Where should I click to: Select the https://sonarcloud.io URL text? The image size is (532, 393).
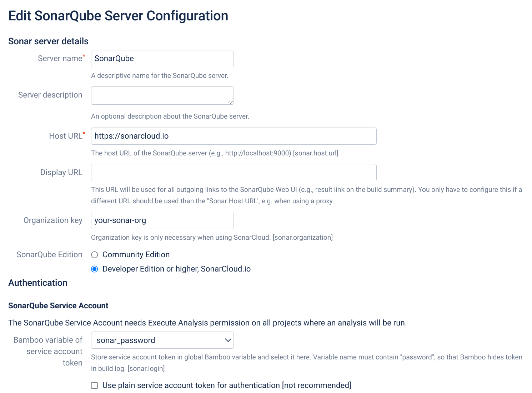pos(131,136)
